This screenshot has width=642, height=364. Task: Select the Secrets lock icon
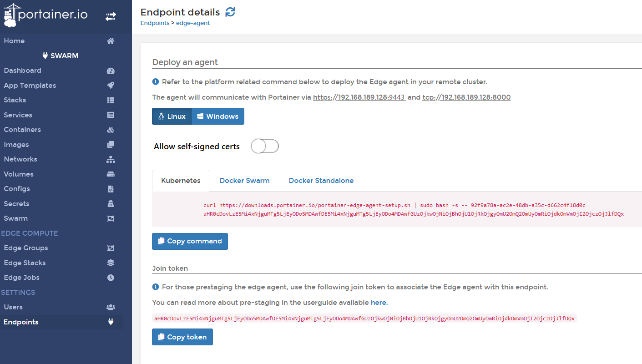(111, 203)
